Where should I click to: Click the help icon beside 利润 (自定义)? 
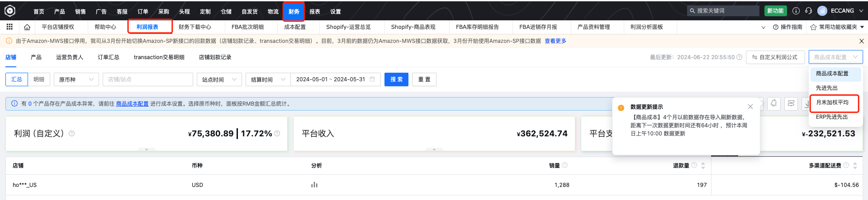[71, 134]
